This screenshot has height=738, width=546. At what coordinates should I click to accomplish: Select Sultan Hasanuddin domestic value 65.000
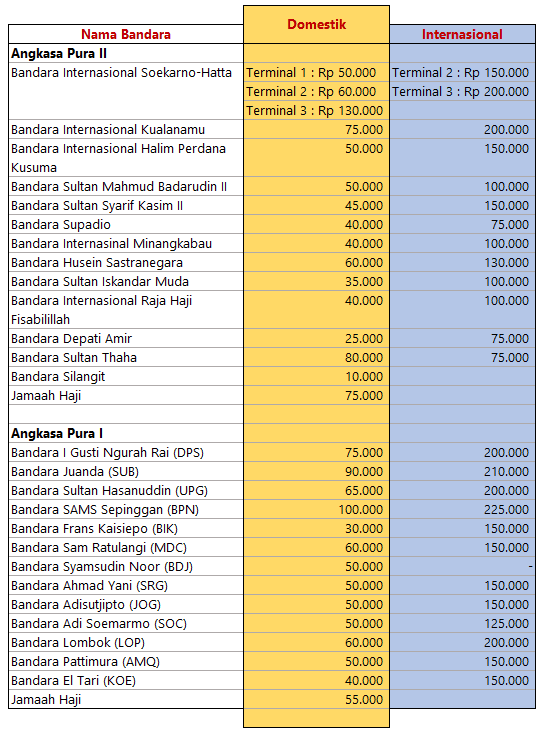[x=364, y=491]
